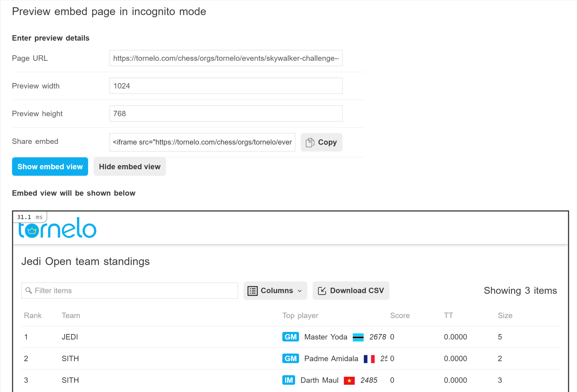Image resolution: width=577 pixels, height=392 pixels.
Task: Click Master Yoda's rating 2678
Action: pos(378,337)
